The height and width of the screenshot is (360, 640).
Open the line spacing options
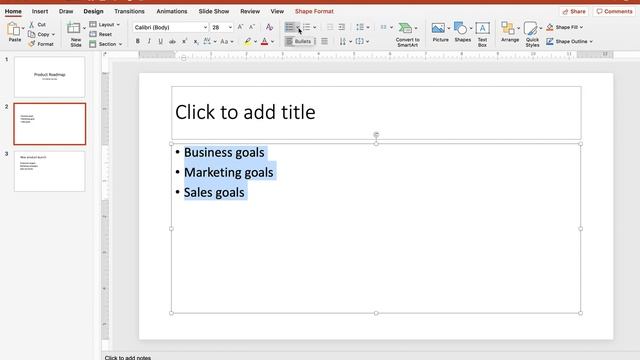362,27
